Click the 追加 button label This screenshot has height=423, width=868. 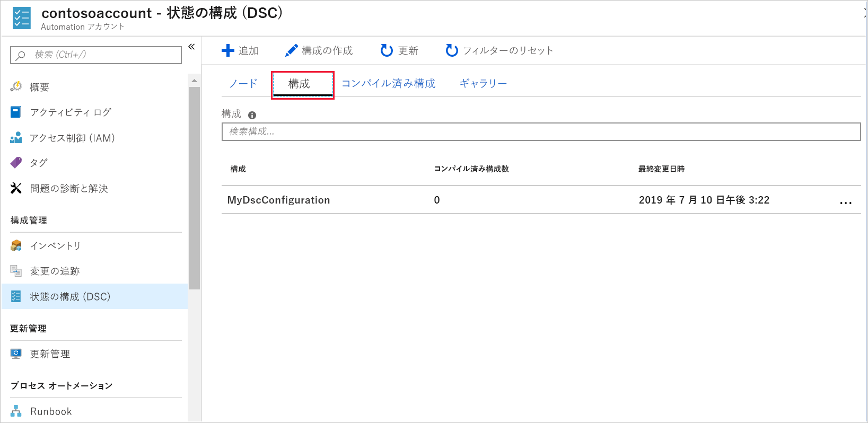click(x=249, y=50)
